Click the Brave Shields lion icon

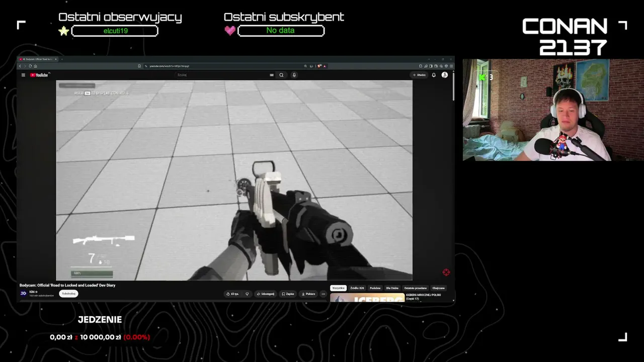[319, 66]
